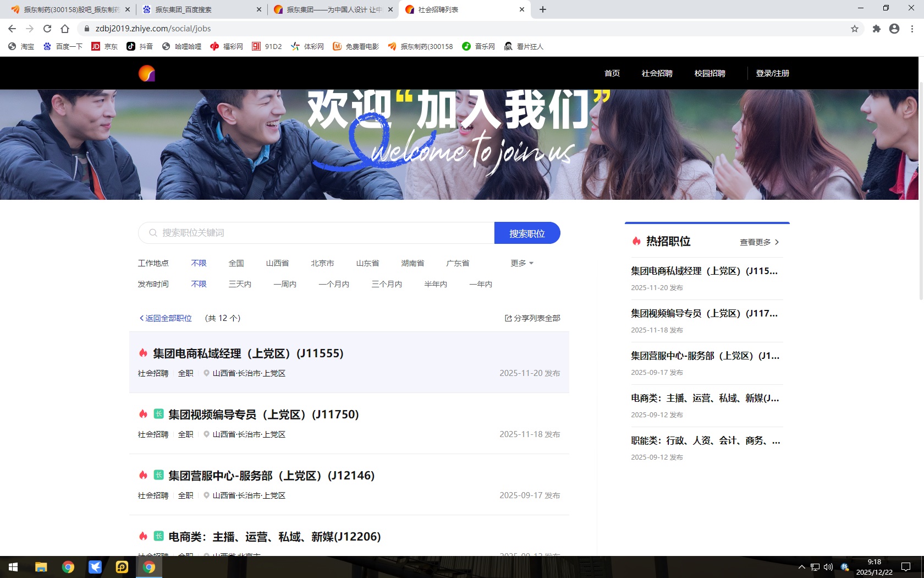Open the 免费看电影 bookmark
The height and width of the screenshot is (578, 924).
[x=356, y=46]
